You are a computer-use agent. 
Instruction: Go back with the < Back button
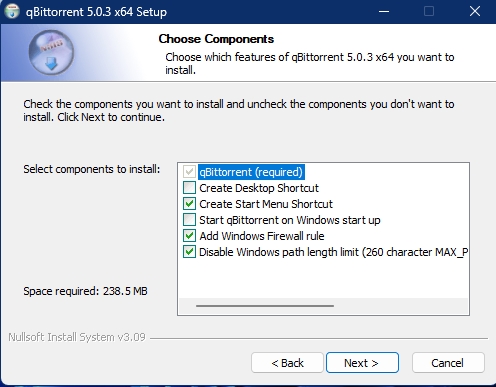click(287, 363)
